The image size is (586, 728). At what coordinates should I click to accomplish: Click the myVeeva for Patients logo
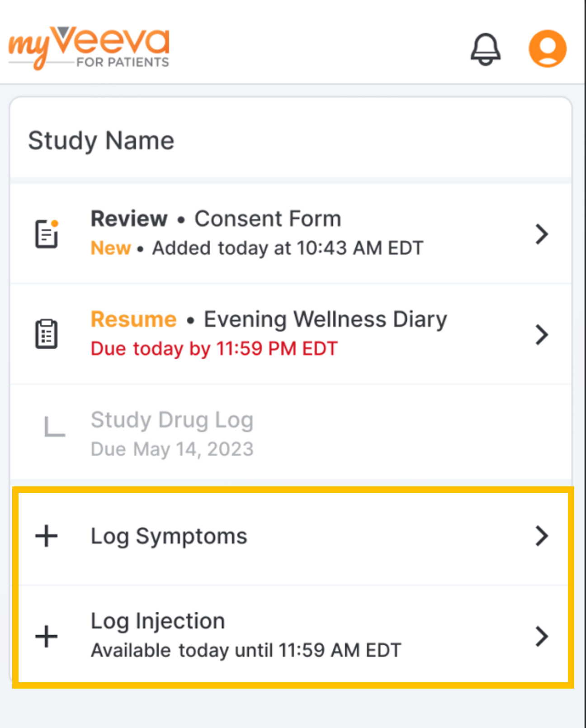click(89, 48)
